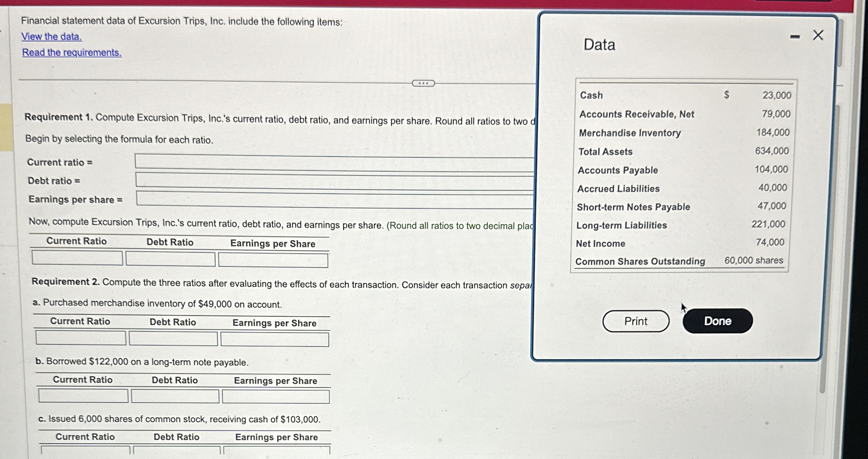Image resolution: width=868 pixels, height=459 pixels.
Task: Select transaction a Debt Ratio field
Action: click(x=173, y=339)
